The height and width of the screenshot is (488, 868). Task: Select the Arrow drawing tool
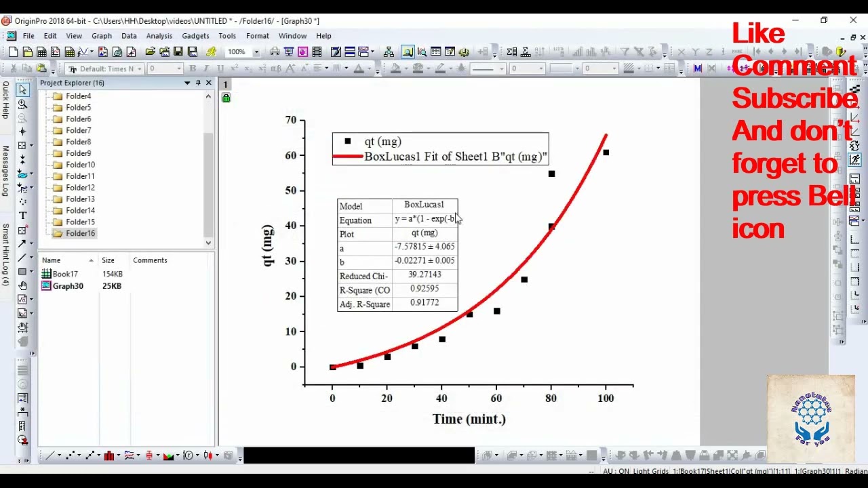coord(22,243)
